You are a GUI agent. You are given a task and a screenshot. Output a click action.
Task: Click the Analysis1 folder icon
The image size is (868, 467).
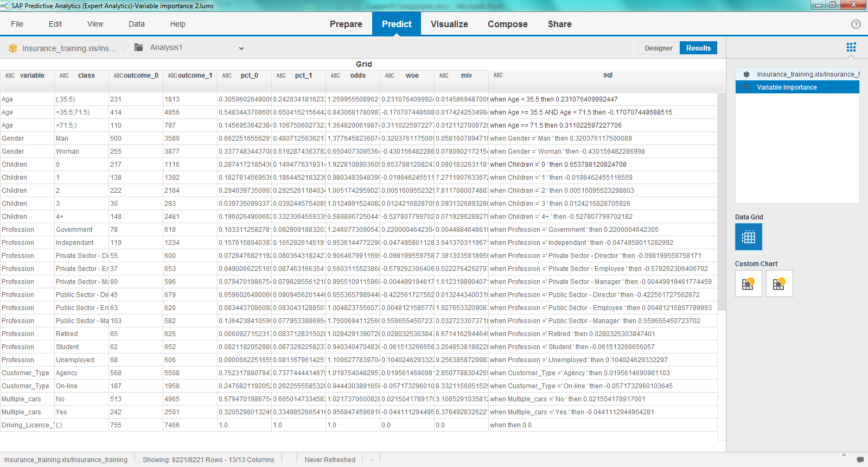pyautogui.click(x=139, y=47)
